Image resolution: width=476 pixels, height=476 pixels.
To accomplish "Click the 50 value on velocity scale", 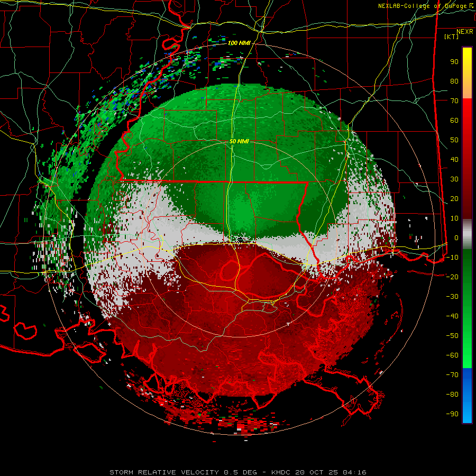I will click(454, 140).
